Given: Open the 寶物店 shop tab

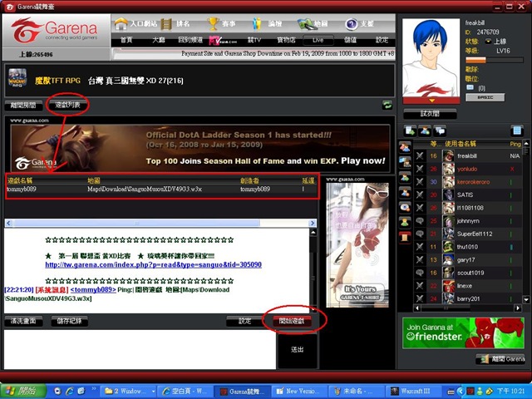Looking at the screenshot, I should (286, 40).
